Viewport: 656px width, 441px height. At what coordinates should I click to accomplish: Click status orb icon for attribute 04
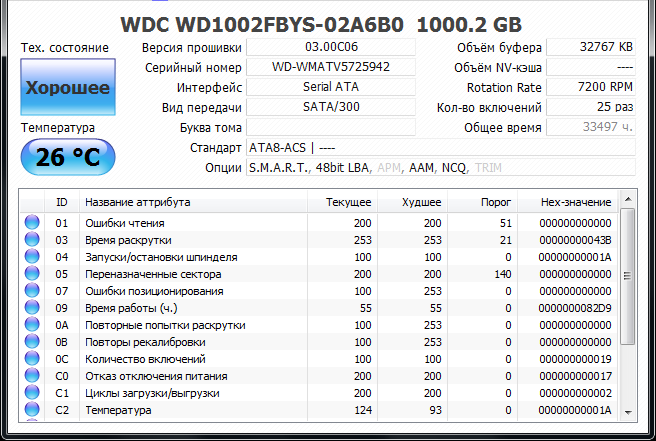(32, 256)
